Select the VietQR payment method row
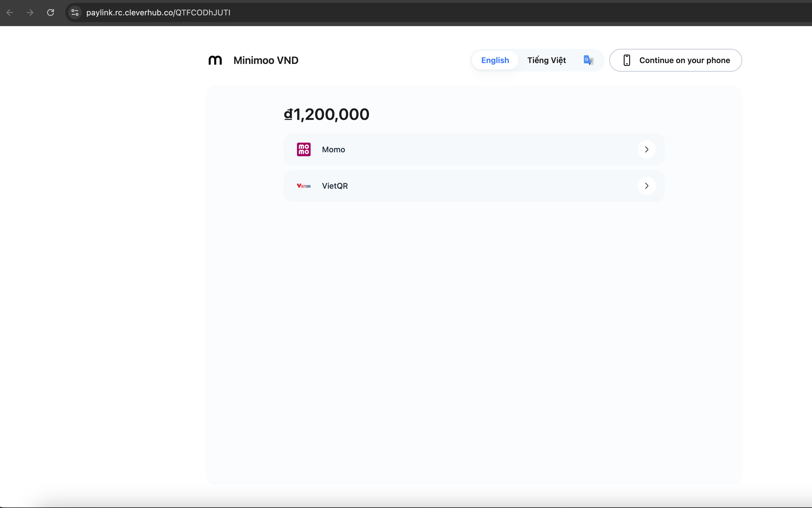 (x=470, y=186)
